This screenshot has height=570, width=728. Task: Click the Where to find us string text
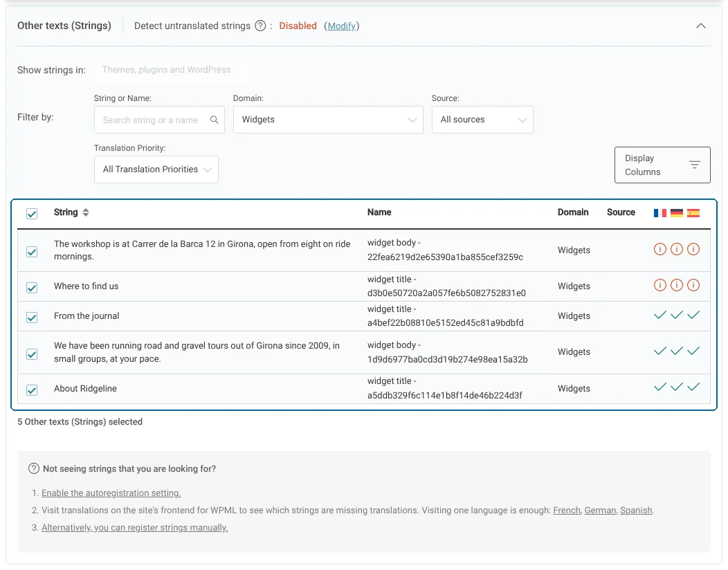pyautogui.click(x=86, y=286)
